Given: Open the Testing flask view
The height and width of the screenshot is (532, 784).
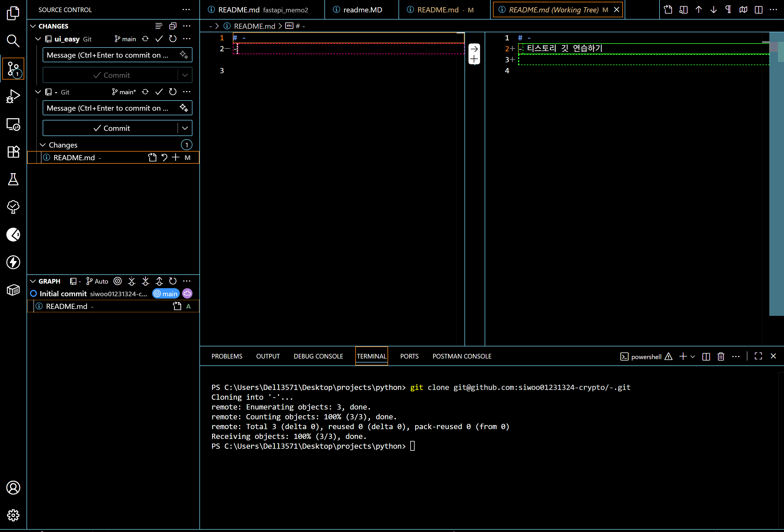Looking at the screenshot, I should point(13,180).
